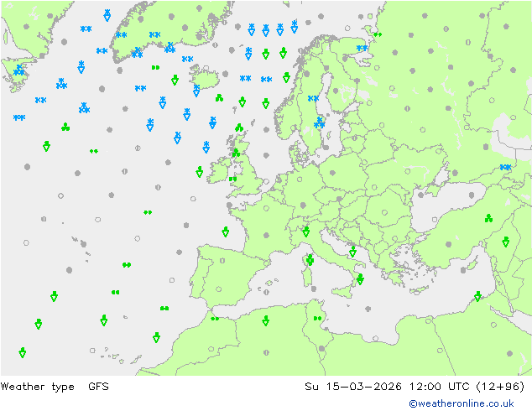Click the green drizzle icon near Kola Peninsula
Screen dimensions: 532x411
click(x=378, y=34)
